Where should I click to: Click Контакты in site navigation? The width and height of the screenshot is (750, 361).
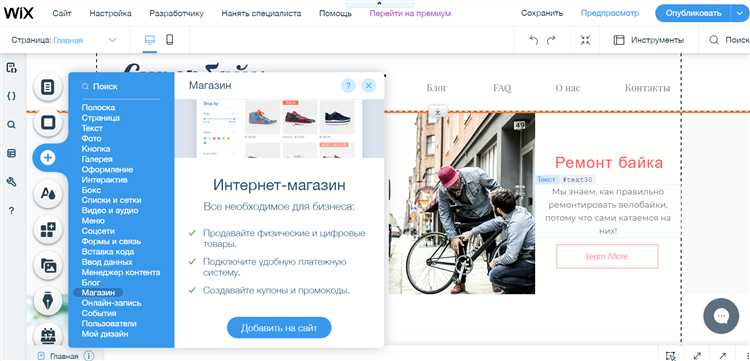[648, 88]
